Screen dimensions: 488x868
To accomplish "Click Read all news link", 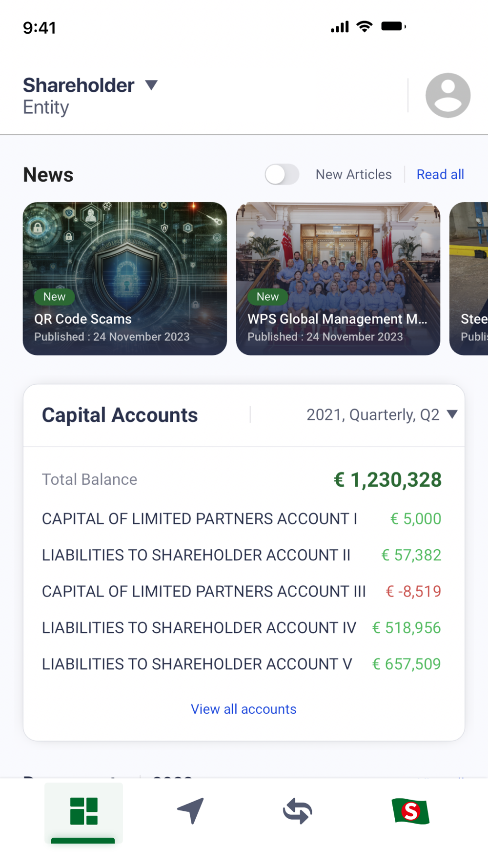I will coord(440,174).
